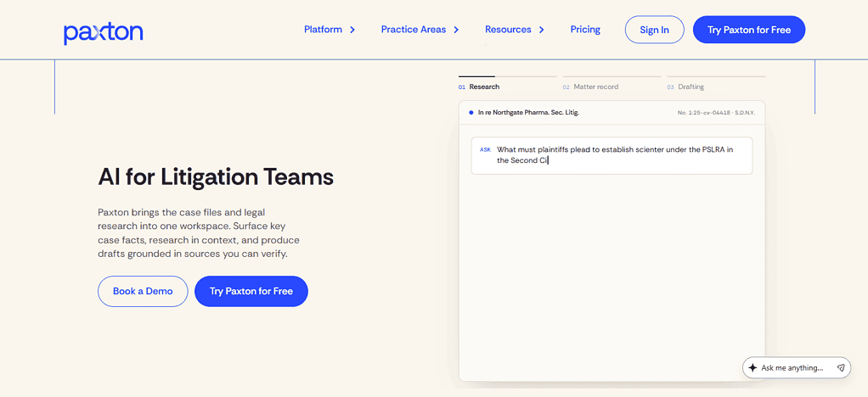This screenshot has height=397, width=868.
Task: Click Try Paxton for Free in header
Action: [x=749, y=30]
